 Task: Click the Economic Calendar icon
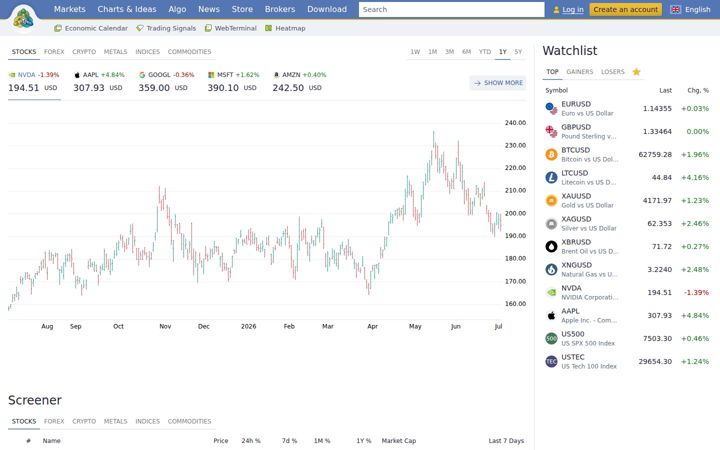(x=58, y=28)
